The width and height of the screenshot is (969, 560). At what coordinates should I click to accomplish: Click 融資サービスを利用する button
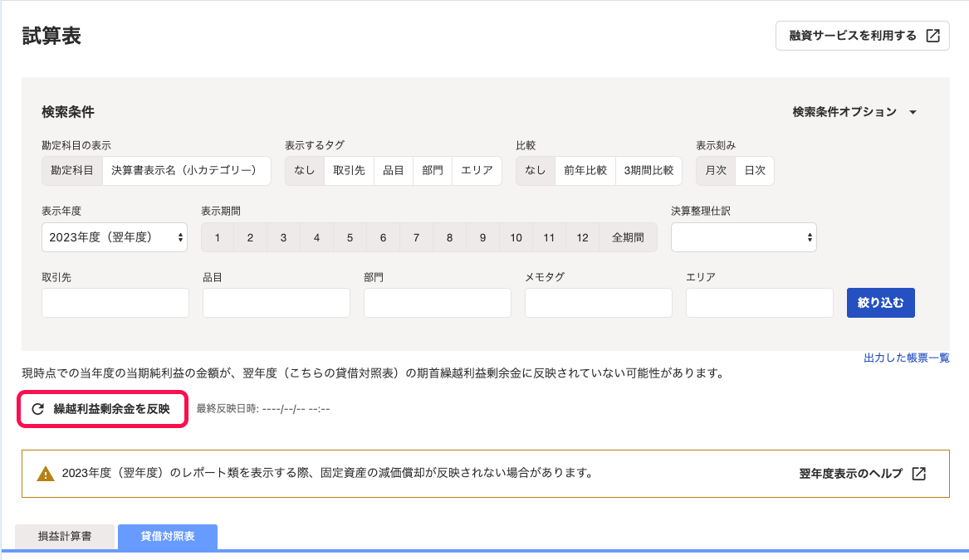(863, 36)
